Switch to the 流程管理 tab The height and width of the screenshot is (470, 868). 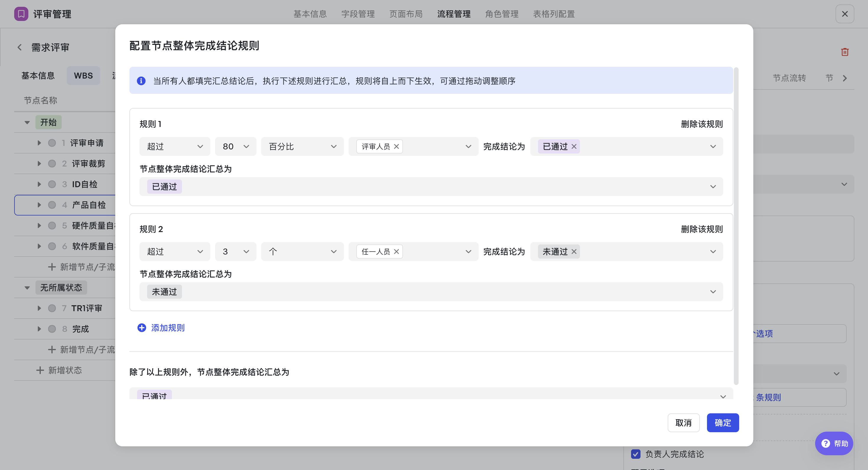pos(453,14)
